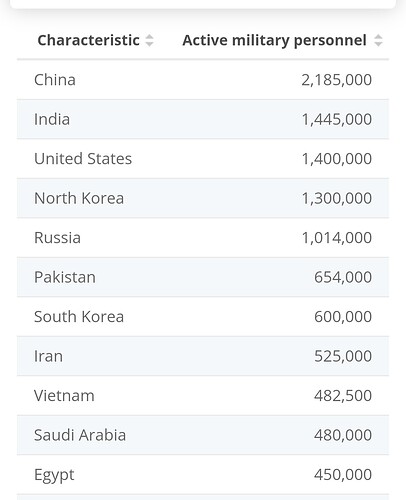Click the 1,014,000 value for Russia
Screen dimensions: 406x500
(x=337, y=238)
